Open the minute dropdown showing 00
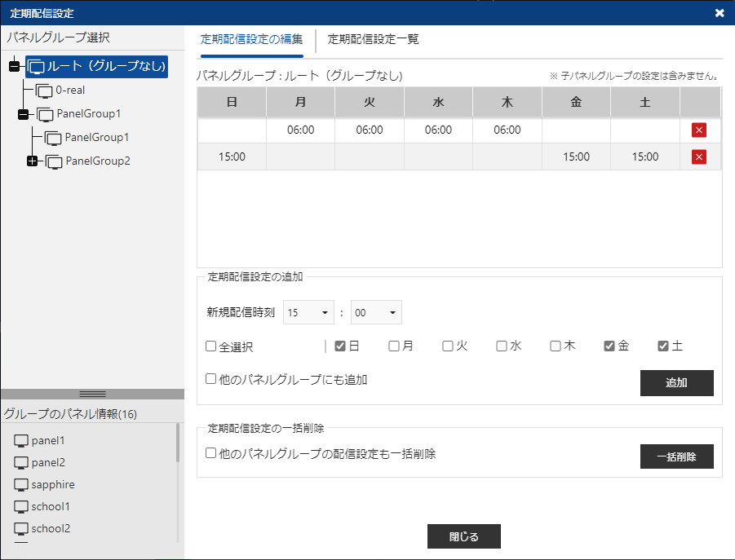Image resolution: width=735 pixels, height=560 pixels. click(x=376, y=312)
